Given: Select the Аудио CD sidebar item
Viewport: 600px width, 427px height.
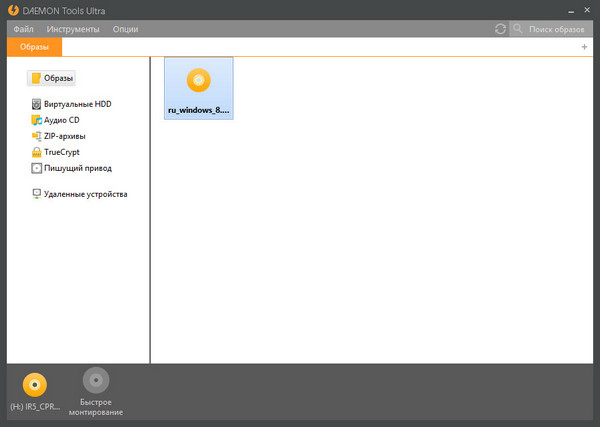Looking at the screenshot, I should (61, 120).
